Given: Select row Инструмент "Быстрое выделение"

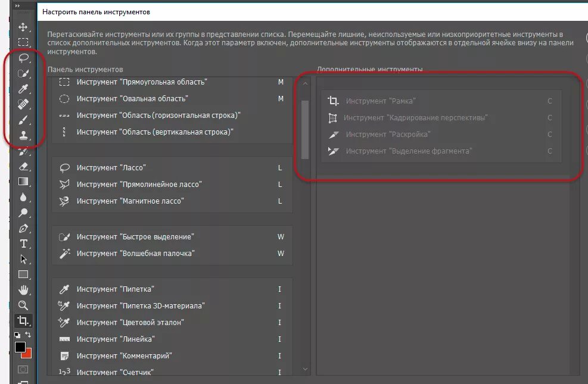Looking at the screenshot, I should [172, 237].
